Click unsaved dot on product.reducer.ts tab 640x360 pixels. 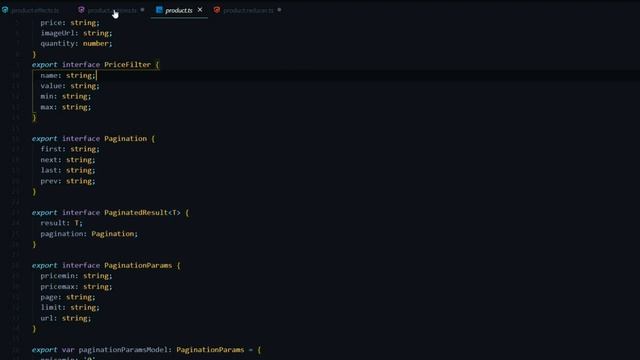click(279, 10)
